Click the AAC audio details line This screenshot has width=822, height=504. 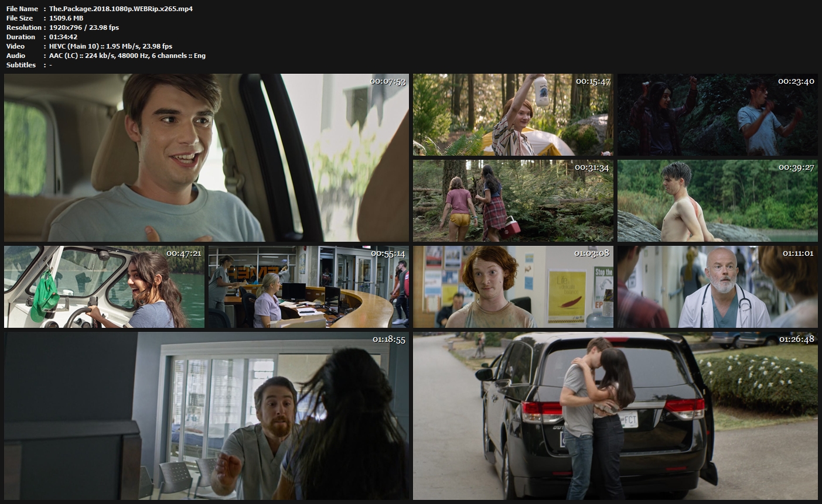pyautogui.click(x=127, y=56)
